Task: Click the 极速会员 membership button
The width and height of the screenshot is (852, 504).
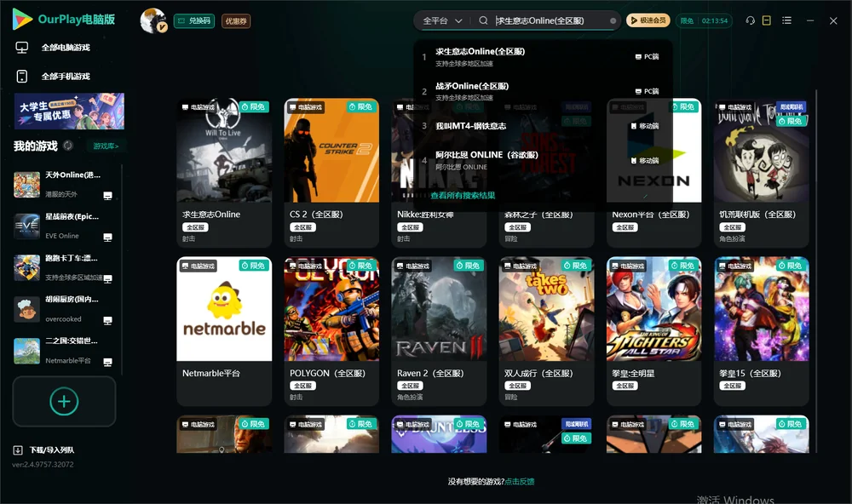Action: (x=648, y=20)
